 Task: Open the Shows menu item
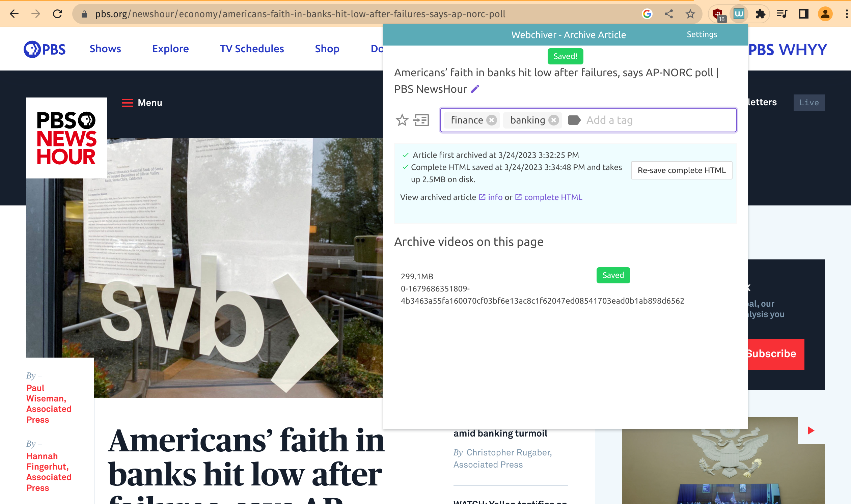tap(105, 49)
